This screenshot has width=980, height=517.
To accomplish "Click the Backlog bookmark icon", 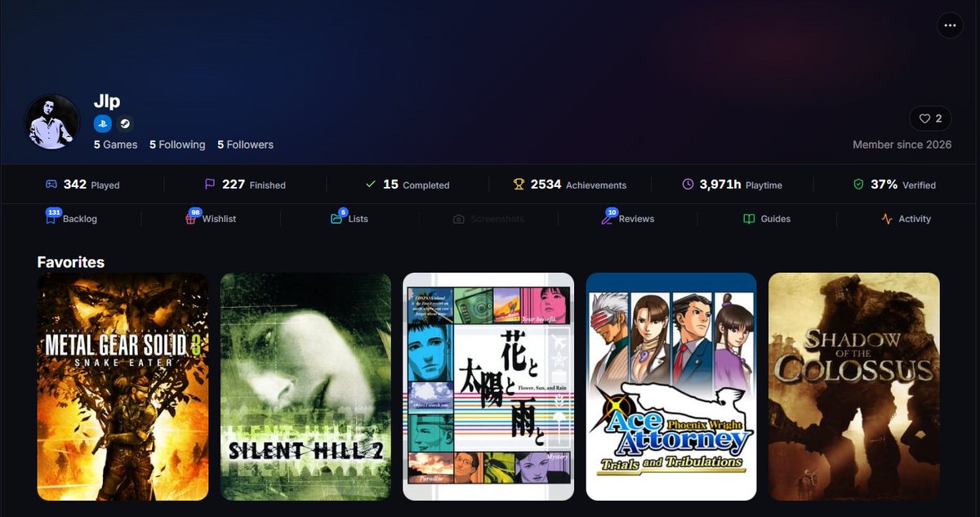I will [x=51, y=219].
